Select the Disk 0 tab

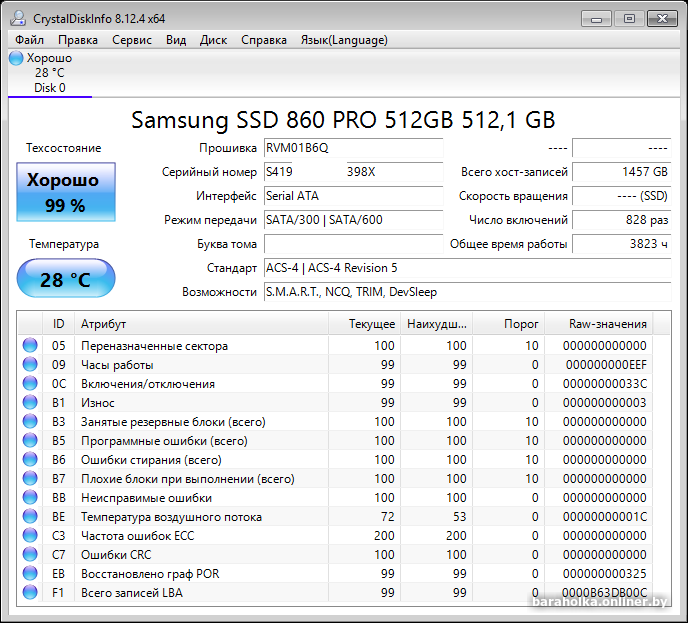click(x=50, y=73)
